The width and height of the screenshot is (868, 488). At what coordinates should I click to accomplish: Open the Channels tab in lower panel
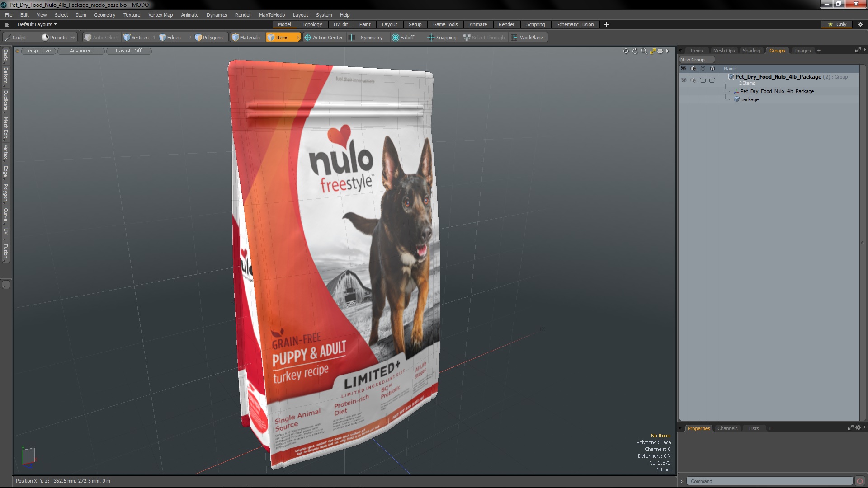(x=727, y=428)
